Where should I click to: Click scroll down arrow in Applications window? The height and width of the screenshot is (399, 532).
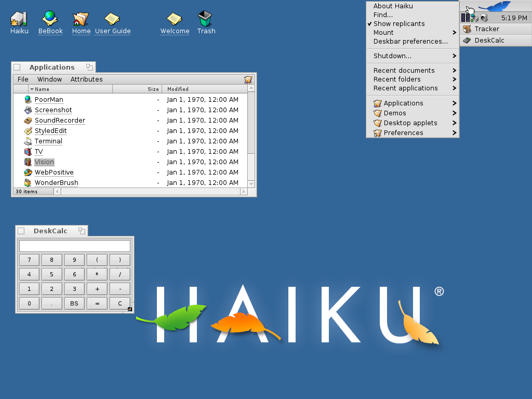[251, 184]
